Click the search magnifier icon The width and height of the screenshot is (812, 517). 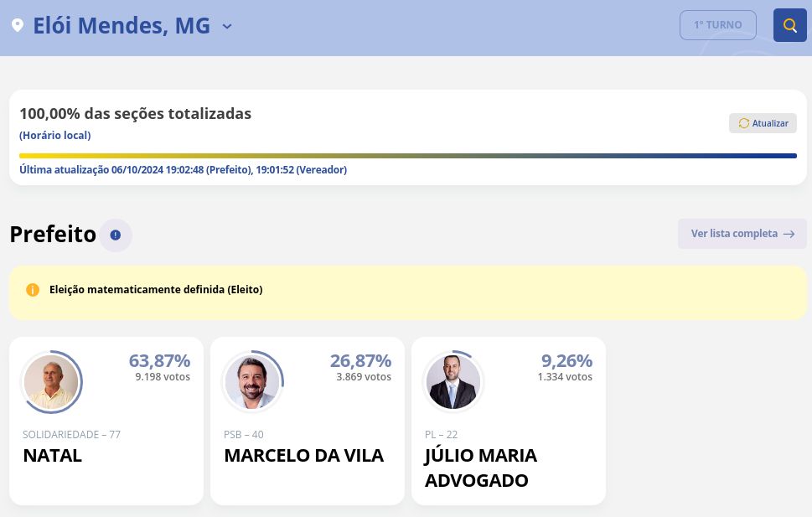789,25
